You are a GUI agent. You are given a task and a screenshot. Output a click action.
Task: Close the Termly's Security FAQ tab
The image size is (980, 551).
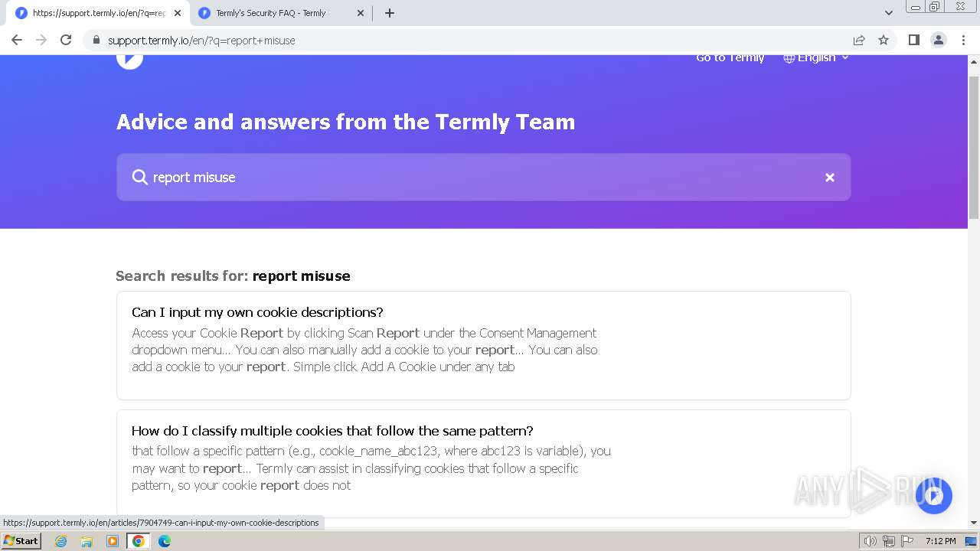click(x=360, y=13)
